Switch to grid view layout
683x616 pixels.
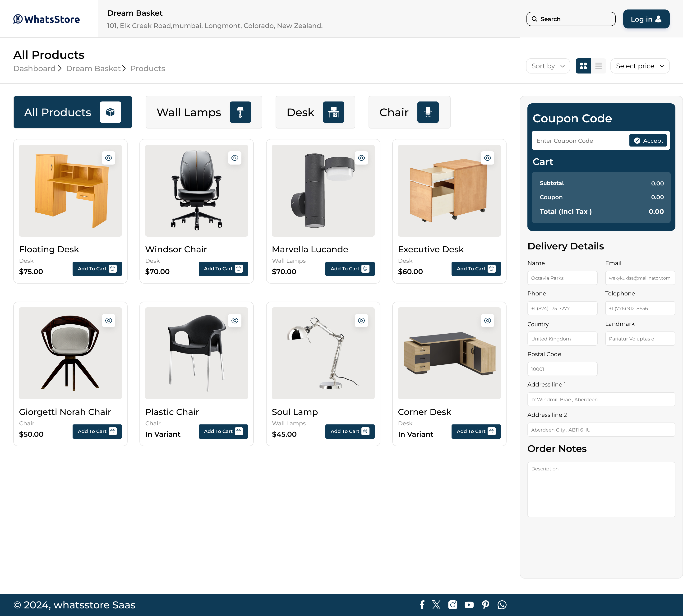pyautogui.click(x=583, y=66)
